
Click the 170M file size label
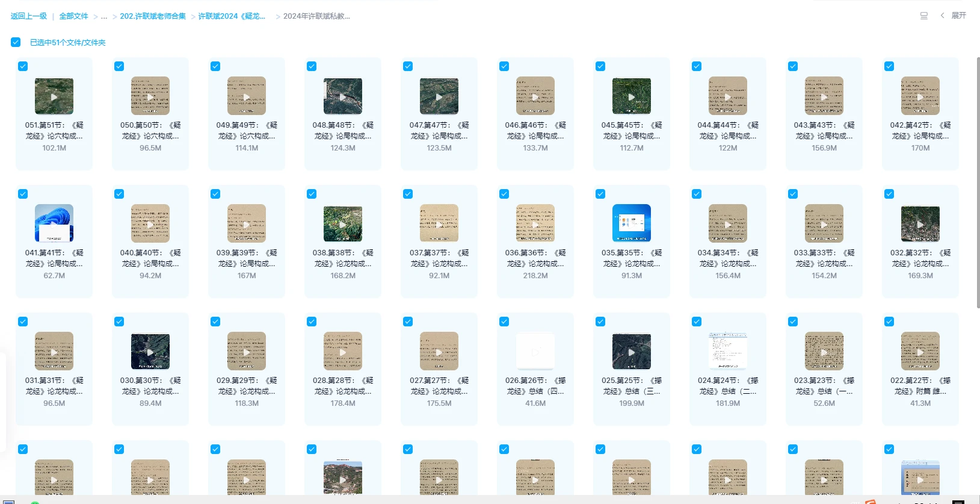(x=920, y=148)
